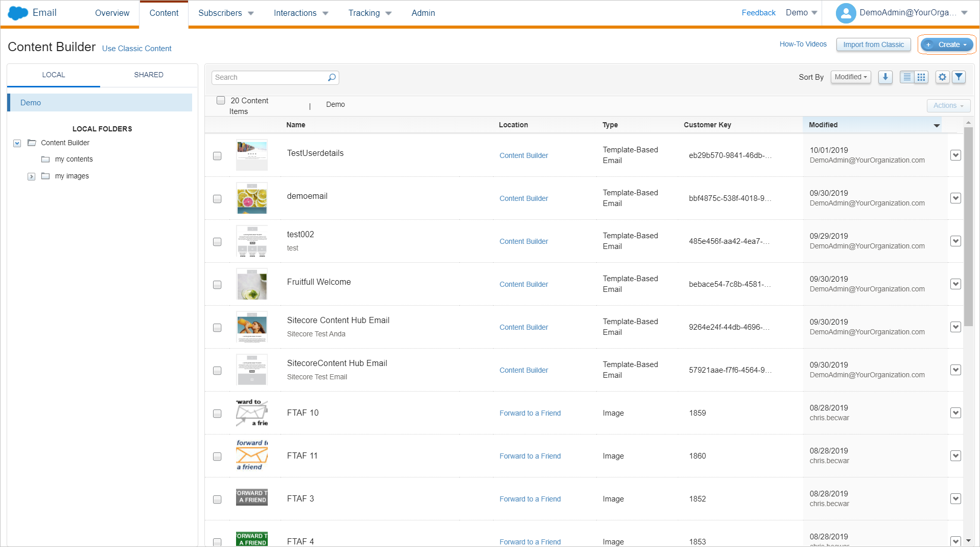Go to the Overview tab
This screenshot has width=980, height=547.
click(x=112, y=13)
